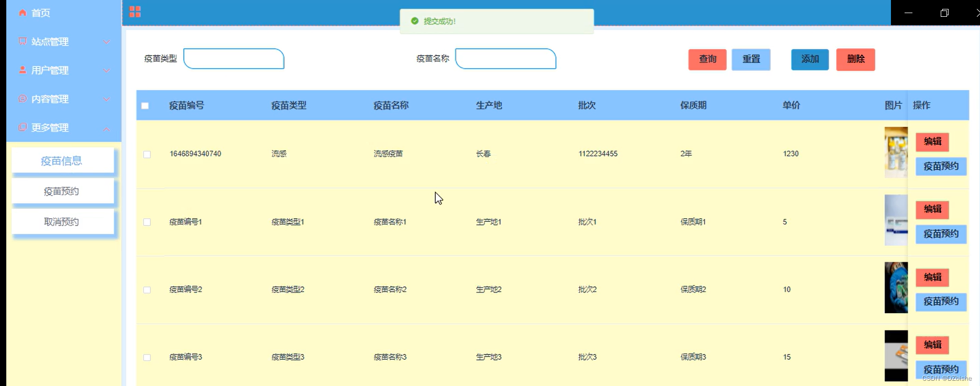Focus the 疫苗类型 input field
This screenshot has width=980, height=386.
[x=234, y=59]
